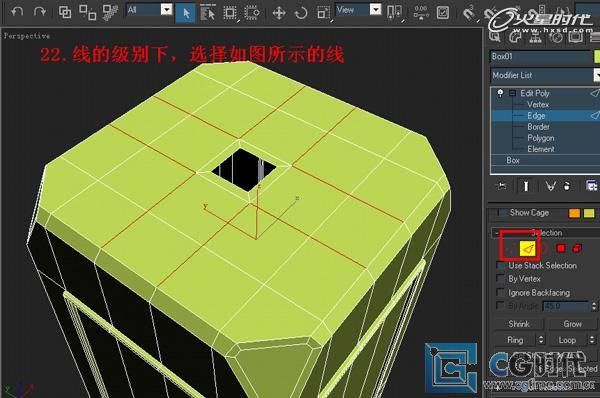Click the yellow Edge selection icon
Viewport: 600px width, 398px height.
(528, 249)
